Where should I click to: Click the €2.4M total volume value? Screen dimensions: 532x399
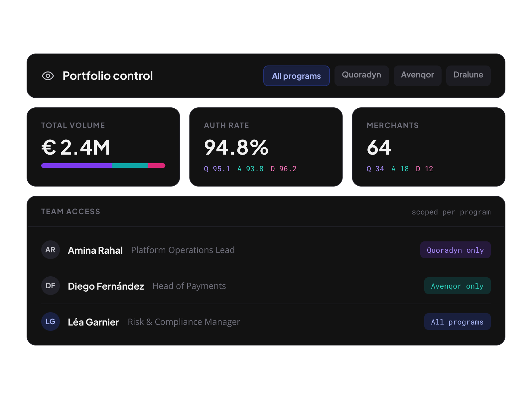point(75,147)
